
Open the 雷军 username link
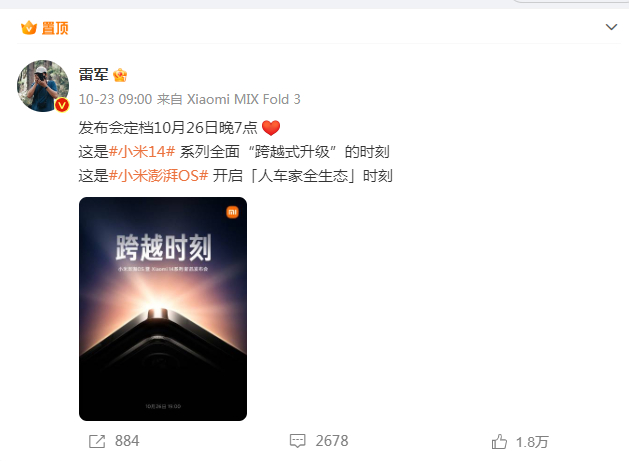click(x=93, y=75)
